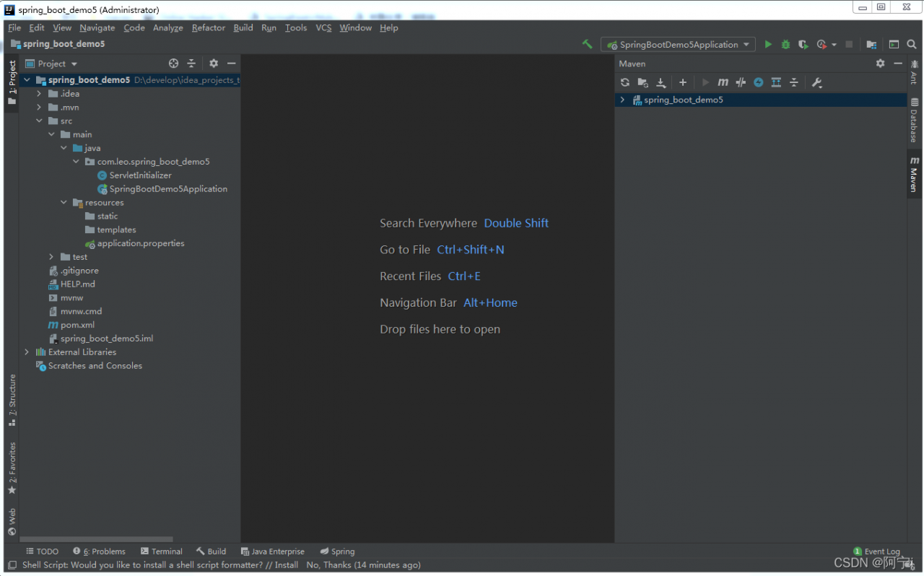This screenshot has width=924, height=576.
Task: Open the Profiler run icon
Action: click(821, 44)
